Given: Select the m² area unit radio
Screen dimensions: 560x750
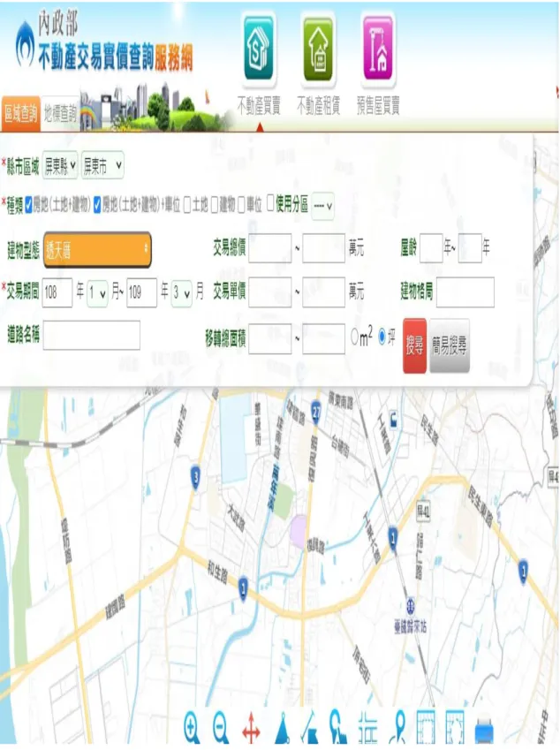Looking at the screenshot, I should pos(355,337).
